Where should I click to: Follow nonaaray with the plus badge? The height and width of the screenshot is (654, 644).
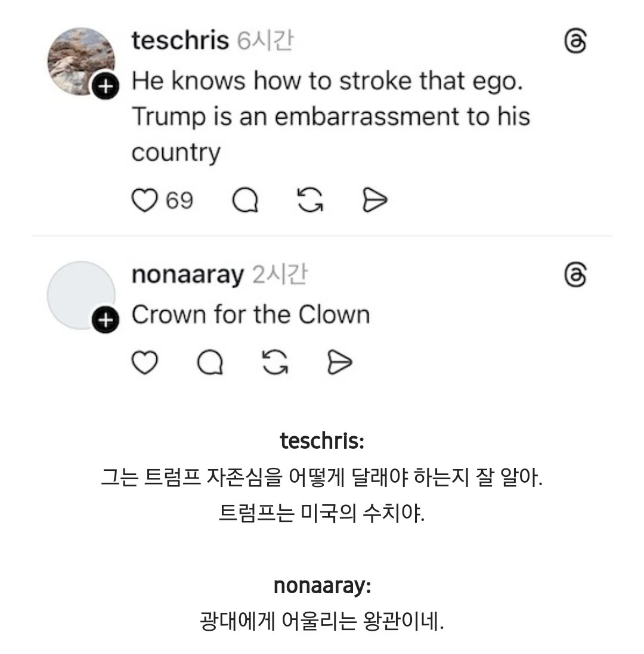coord(105,321)
